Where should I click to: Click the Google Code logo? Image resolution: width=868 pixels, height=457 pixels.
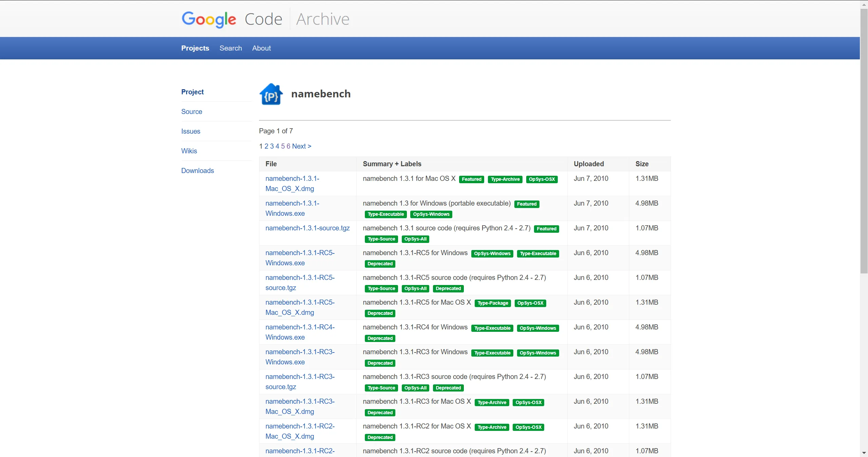click(x=232, y=19)
